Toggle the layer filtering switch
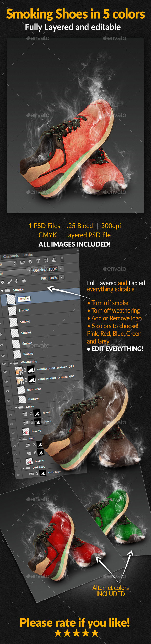The image size is (151, 644). pos(62,259)
